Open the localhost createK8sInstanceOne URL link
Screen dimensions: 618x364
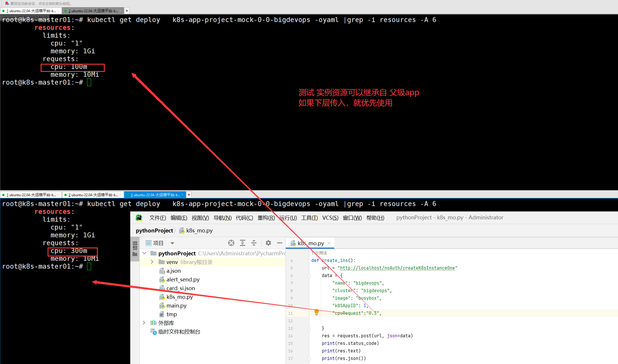[x=397, y=268]
